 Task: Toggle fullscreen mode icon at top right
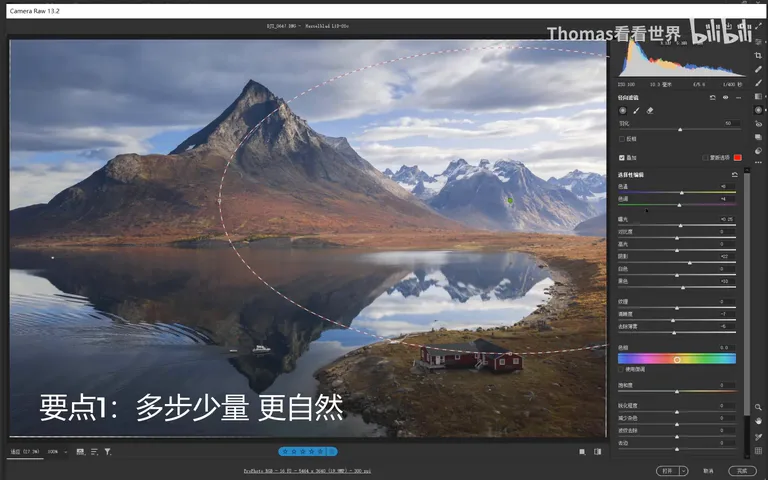[x=759, y=26]
